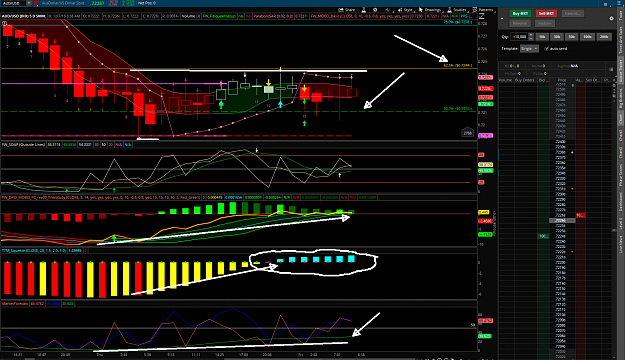Toggle the auto send checkbox
Viewport: 625px width, 360px height.
[546, 49]
